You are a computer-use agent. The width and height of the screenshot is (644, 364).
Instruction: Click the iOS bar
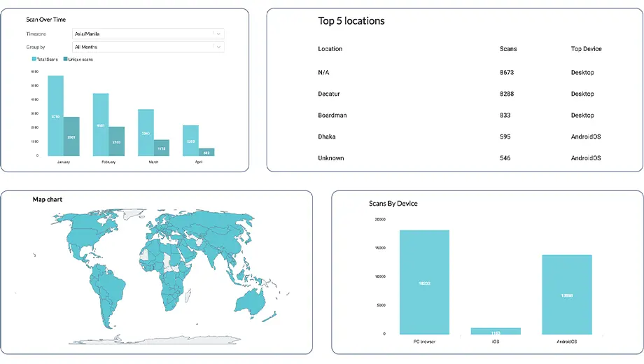tap(496, 331)
